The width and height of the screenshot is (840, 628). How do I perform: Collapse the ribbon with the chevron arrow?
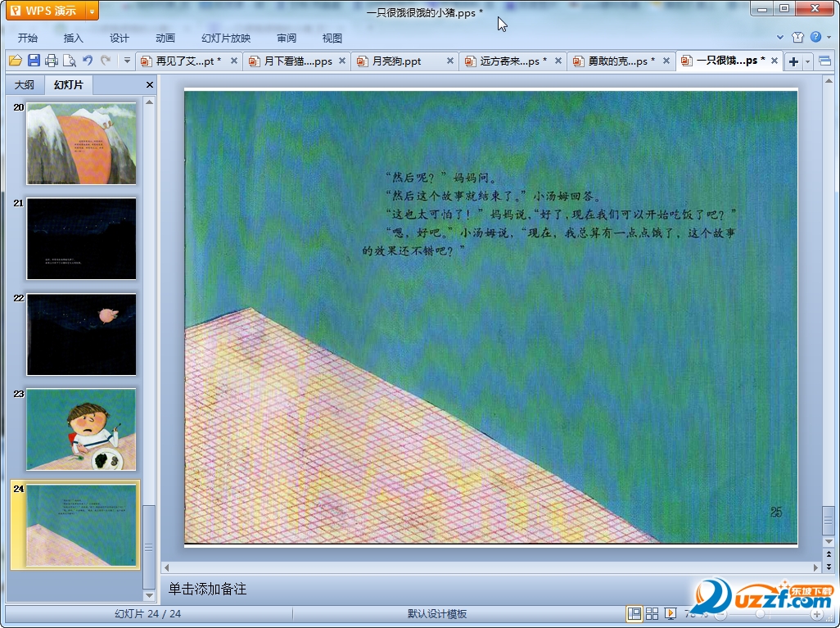780,38
